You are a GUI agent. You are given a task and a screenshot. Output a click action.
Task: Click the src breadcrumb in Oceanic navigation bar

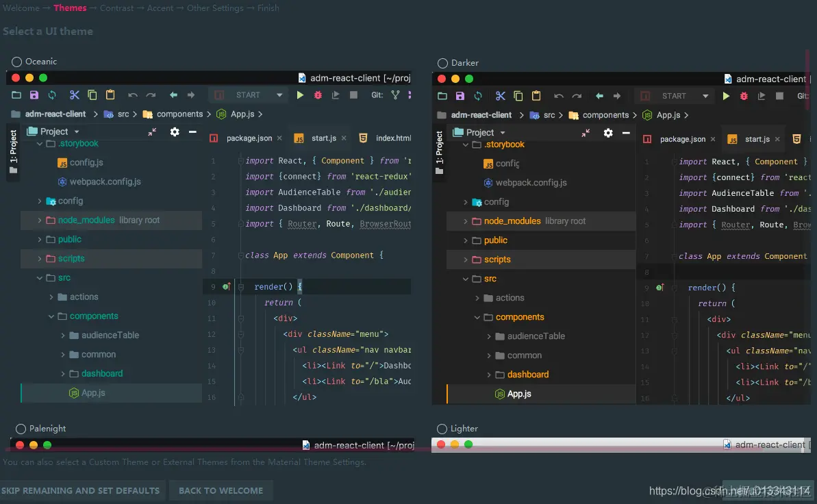(123, 114)
